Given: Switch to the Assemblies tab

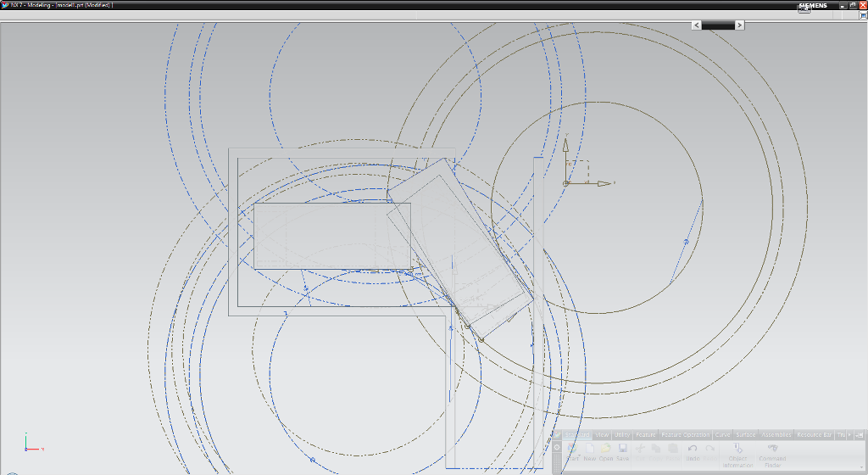Looking at the screenshot, I should pyautogui.click(x=776, y=434).
